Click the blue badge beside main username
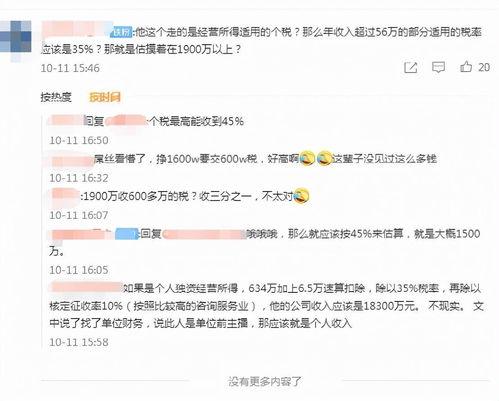This screenshot has width=499, height=401. [122, 32]
